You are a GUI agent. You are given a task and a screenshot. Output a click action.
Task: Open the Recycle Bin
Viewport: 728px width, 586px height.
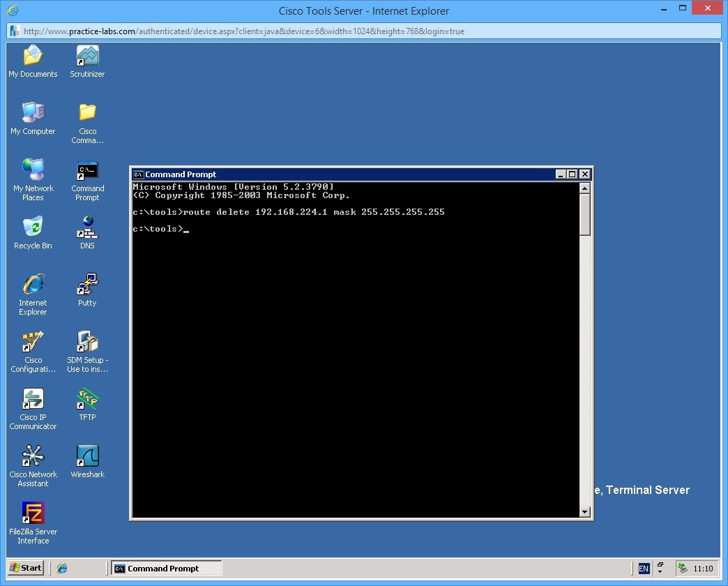click(x=32, y=229)
